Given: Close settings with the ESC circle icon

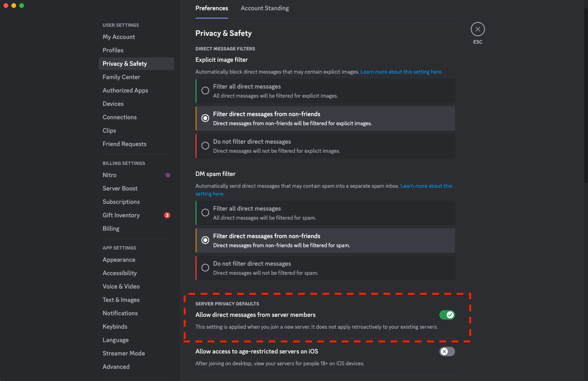Looking at the screenshot, I should (477, 29).
